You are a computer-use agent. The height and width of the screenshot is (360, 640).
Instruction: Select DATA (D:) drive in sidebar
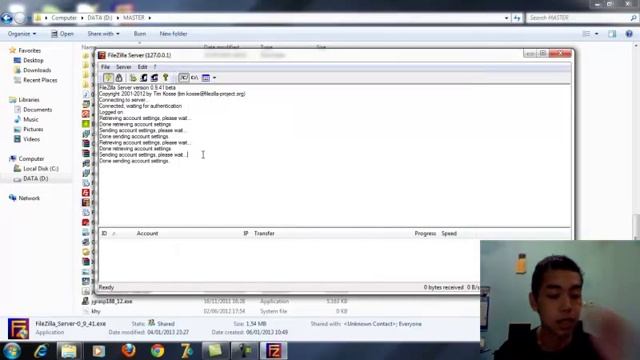(x=31, y=179)
